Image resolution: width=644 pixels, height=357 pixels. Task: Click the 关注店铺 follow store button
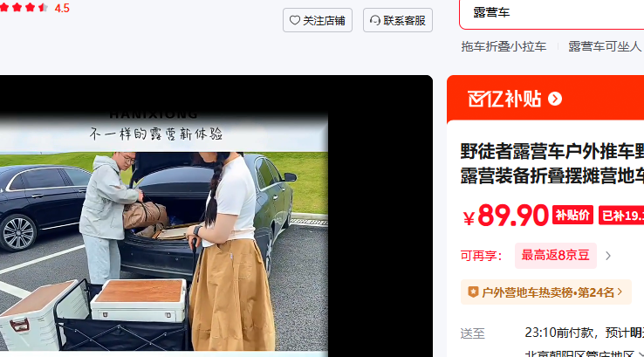(318, 20)
